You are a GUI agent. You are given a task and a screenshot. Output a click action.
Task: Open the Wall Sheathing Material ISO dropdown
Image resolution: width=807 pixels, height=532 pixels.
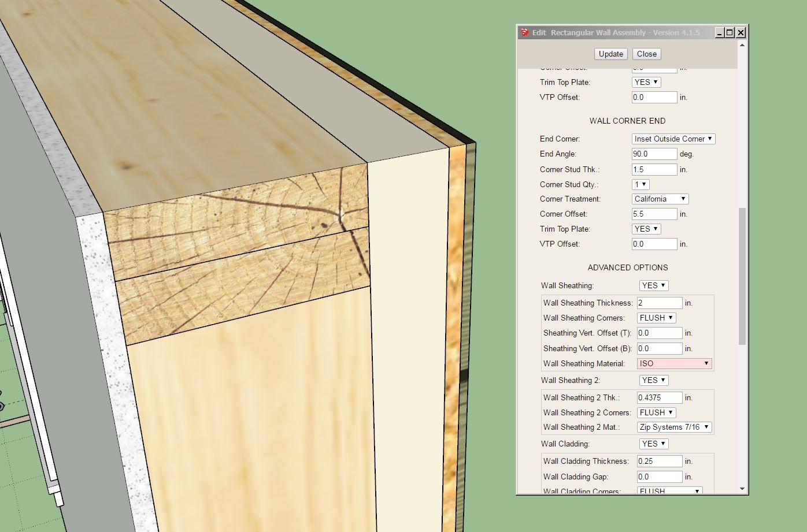coord(674,363)
